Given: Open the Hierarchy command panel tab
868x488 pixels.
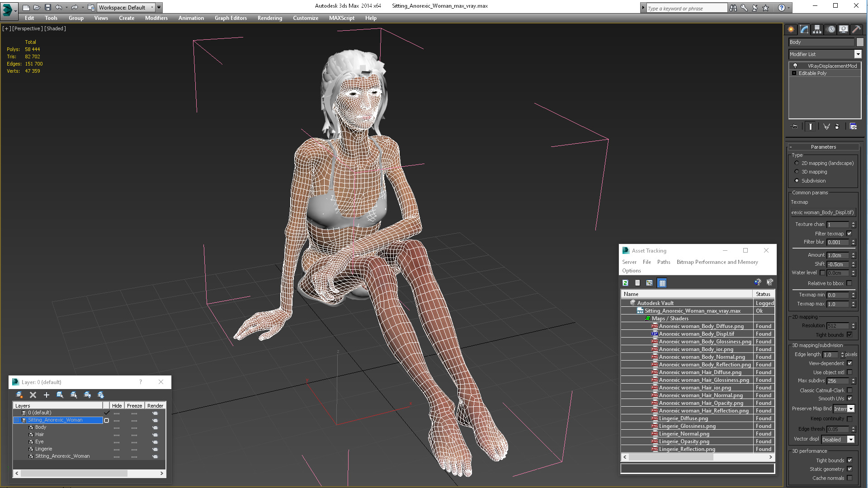Looking at the screenshot, I should pos(817,29).
